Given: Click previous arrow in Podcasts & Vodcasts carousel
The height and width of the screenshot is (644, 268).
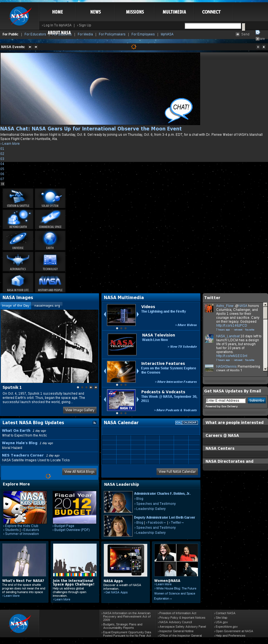Looking at the screenshot, I should click(x=105, y=399).
